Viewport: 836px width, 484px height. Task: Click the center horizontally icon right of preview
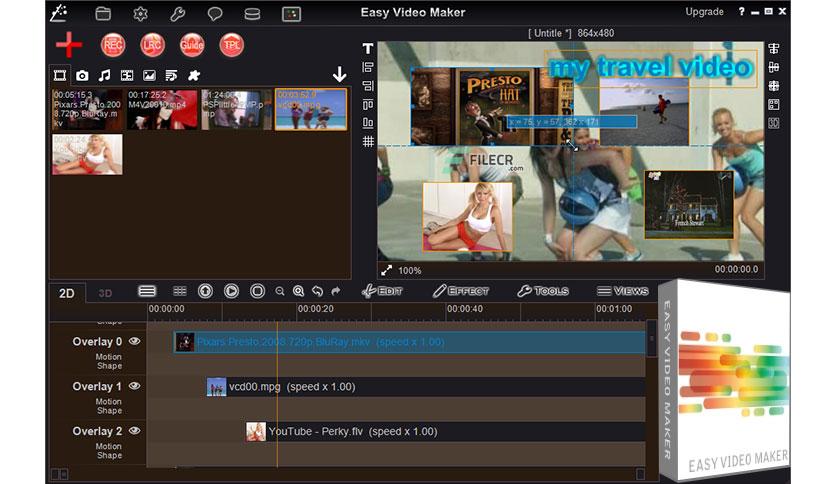[774, 49]
